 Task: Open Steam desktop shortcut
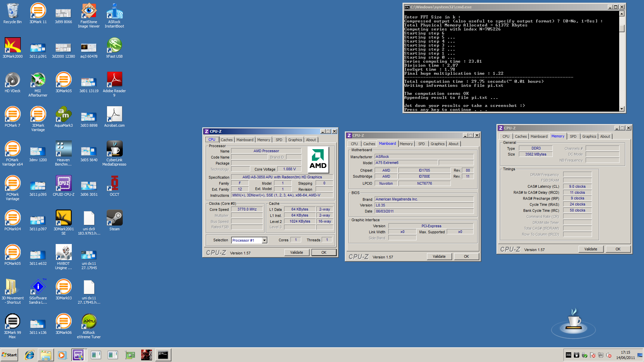[114, 221]
